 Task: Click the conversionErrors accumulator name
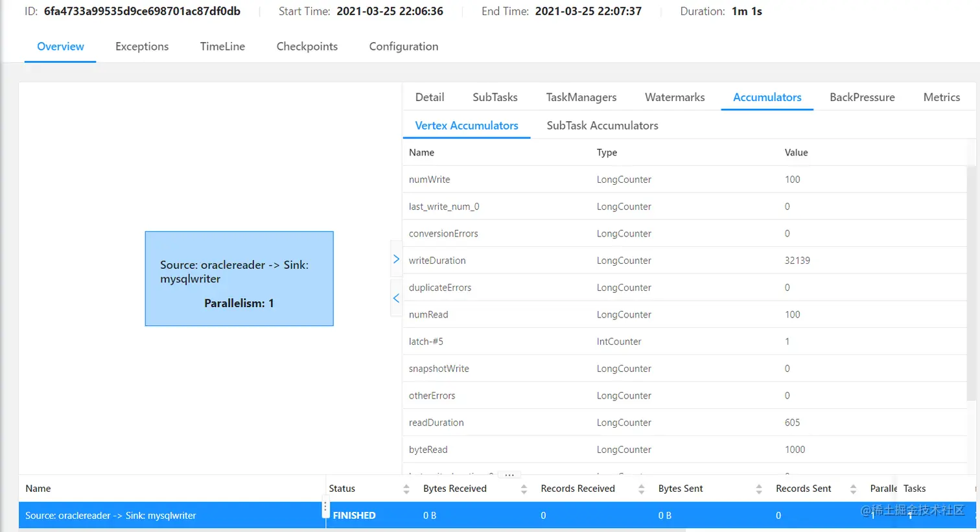(443, 234)
